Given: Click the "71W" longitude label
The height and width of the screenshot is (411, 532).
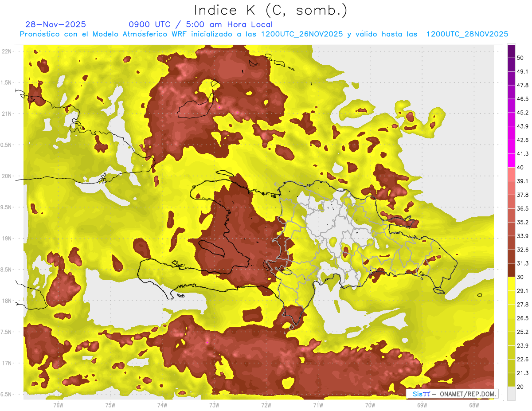Looking at the screenshot, I should pyautogui.click(x=318, y=404).
